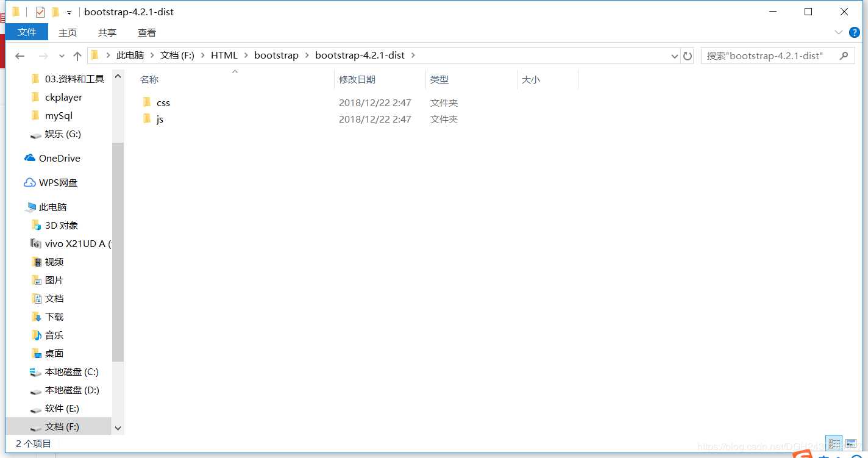868x458 pixels.
Task: Open 音乐 folder in sidebar
Action: 54,335
